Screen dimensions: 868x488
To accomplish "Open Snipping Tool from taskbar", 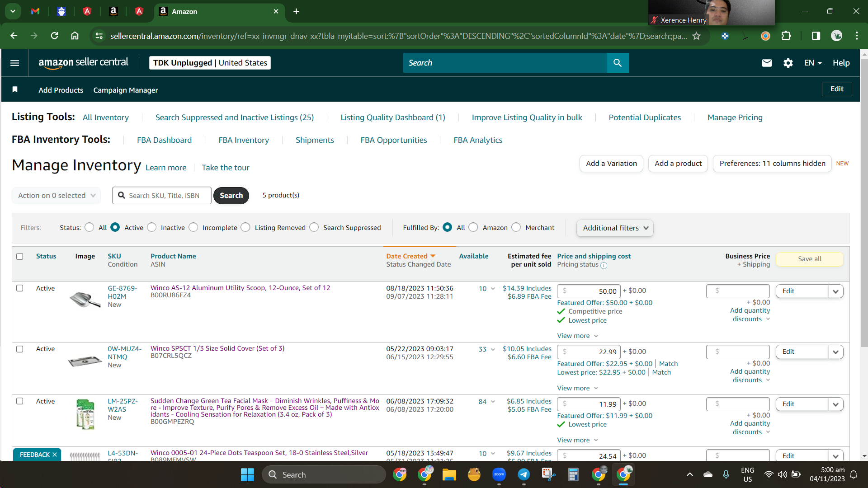I will coord(548,474).
